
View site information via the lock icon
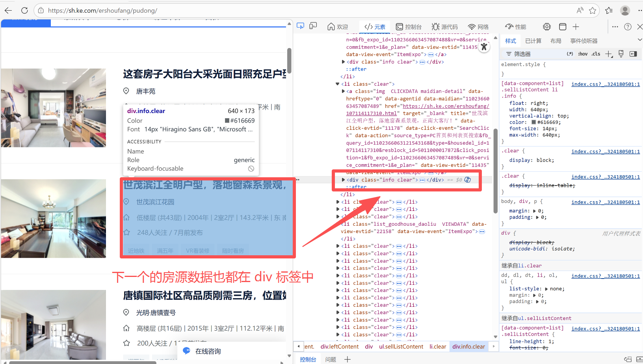pyautogui.click(x=41, y=11)
